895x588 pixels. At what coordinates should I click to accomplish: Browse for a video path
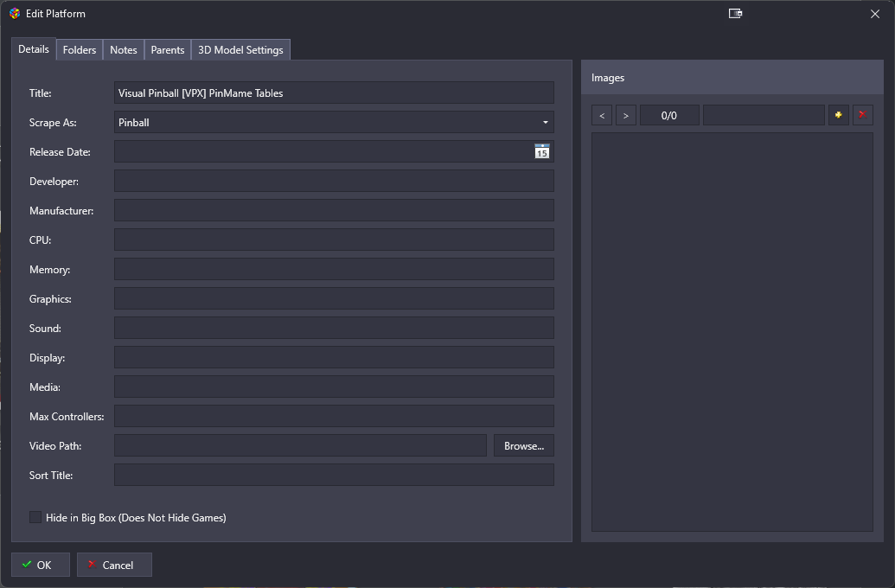click(523, 445)
